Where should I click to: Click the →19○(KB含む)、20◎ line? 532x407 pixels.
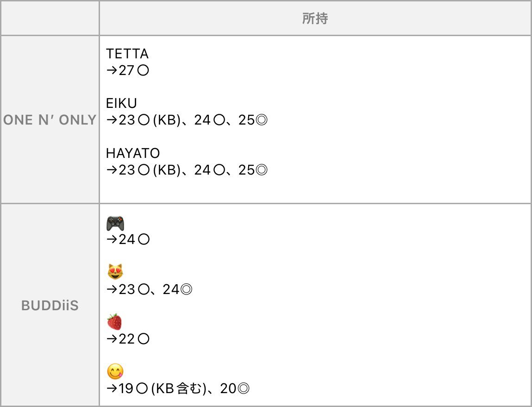tap(178, 388)
